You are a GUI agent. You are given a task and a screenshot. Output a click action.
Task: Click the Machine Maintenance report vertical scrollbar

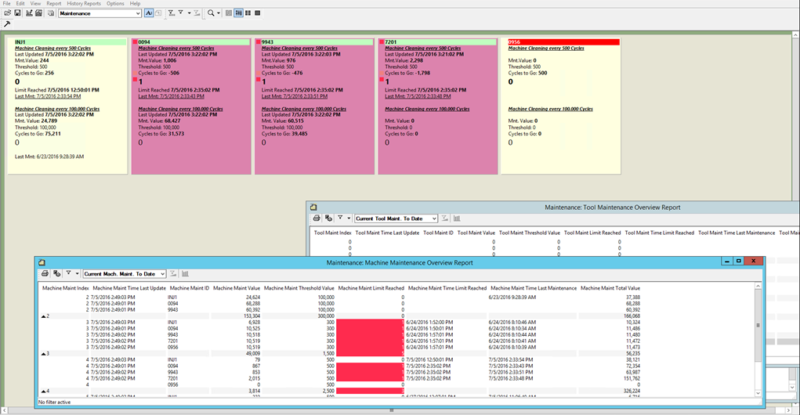coord(758,339)
